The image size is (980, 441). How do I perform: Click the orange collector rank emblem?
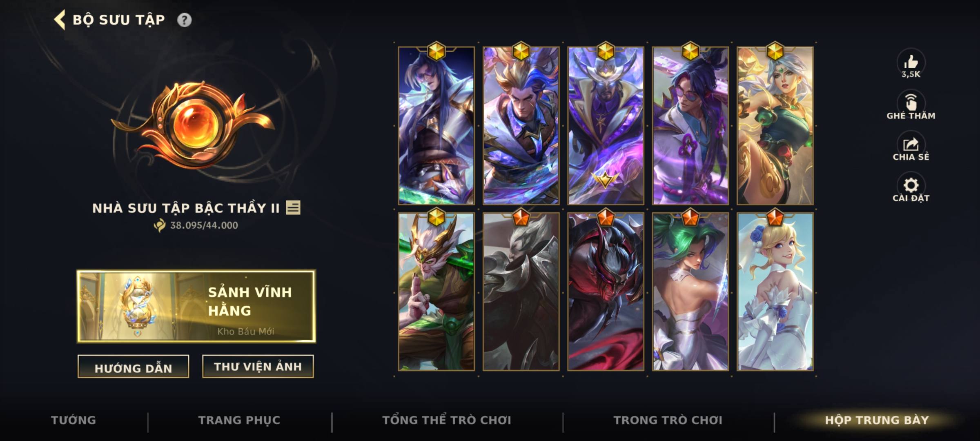click(x=193, y=125)
